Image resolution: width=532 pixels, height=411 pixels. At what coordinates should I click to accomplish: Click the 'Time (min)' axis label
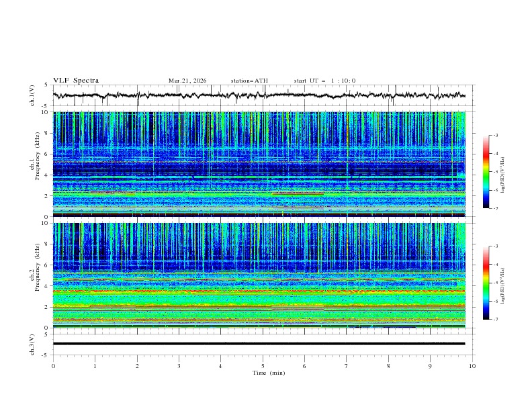[269, 373]
